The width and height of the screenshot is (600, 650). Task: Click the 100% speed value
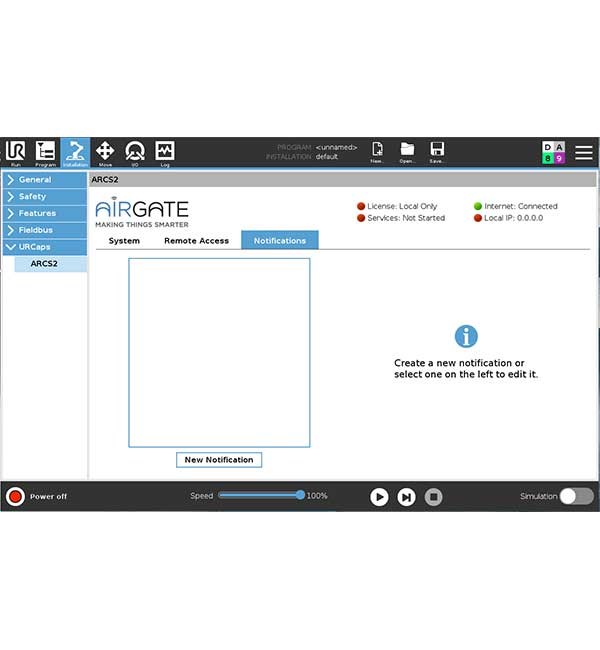(x=317, y=496)
